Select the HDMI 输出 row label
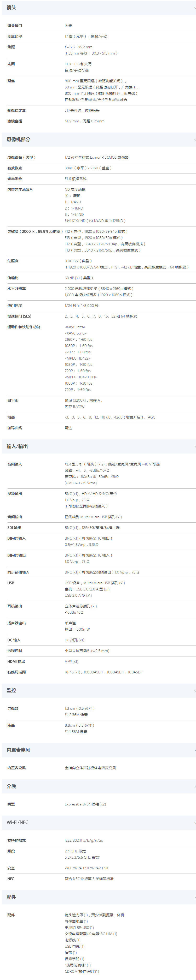Screen dimensions: 196x980 point(16,662)
